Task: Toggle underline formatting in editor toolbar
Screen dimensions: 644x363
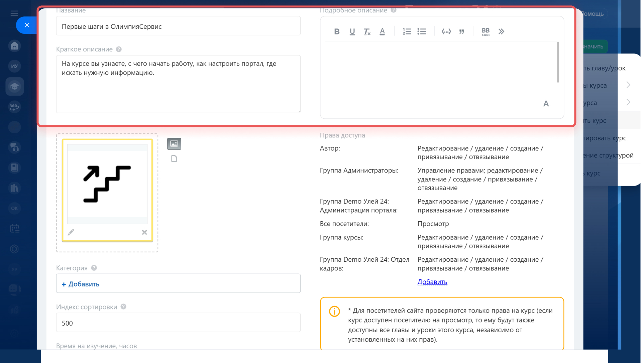Action: pyautogui.click(x=352, y=31)
